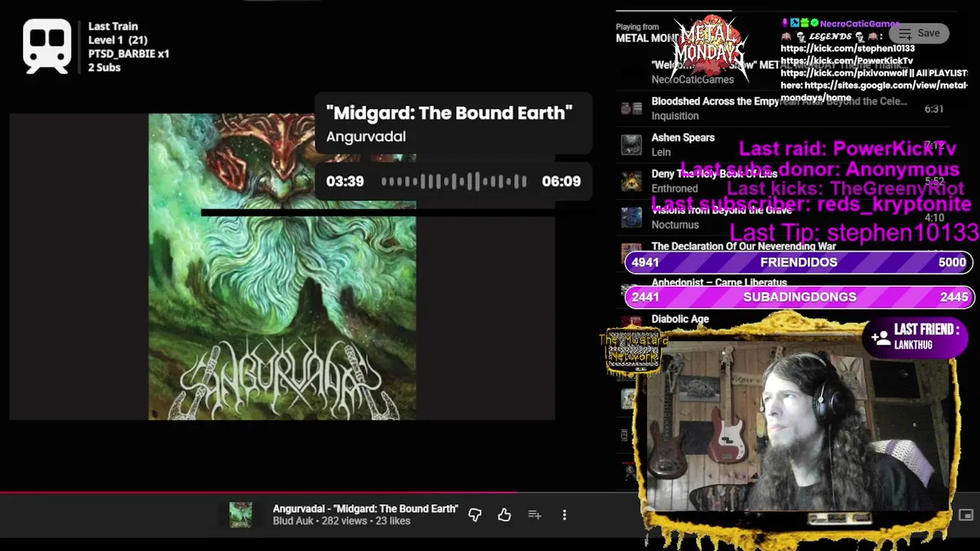This screenshot has width=980, height=551.
Task: Click 'Last raid: PowerKickTv' text
Action: pyautogui.click(x=848, y=148)
